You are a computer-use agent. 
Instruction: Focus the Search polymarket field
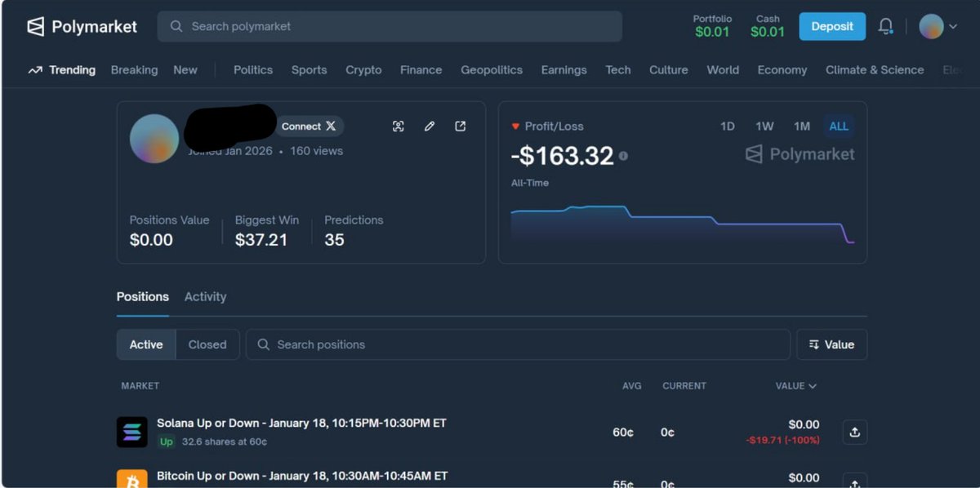coord(390,26)
